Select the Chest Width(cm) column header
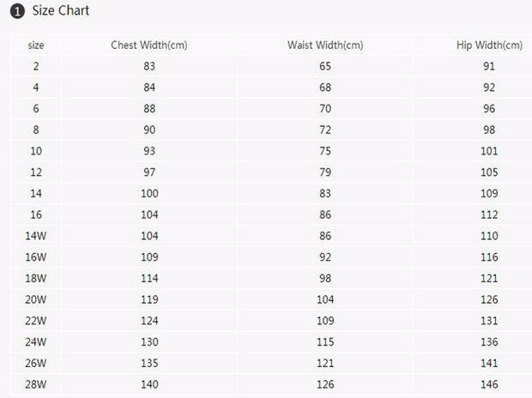Image resolution: width=532 pixels, height=398 pixels. click(x=149, y=45)
